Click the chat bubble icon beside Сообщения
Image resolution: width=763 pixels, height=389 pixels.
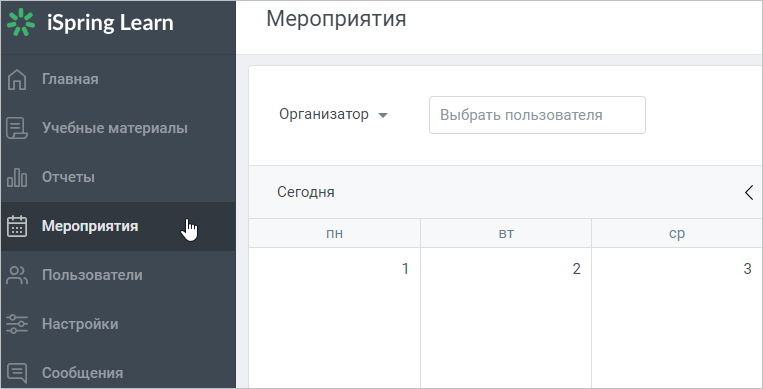point(17,373)
